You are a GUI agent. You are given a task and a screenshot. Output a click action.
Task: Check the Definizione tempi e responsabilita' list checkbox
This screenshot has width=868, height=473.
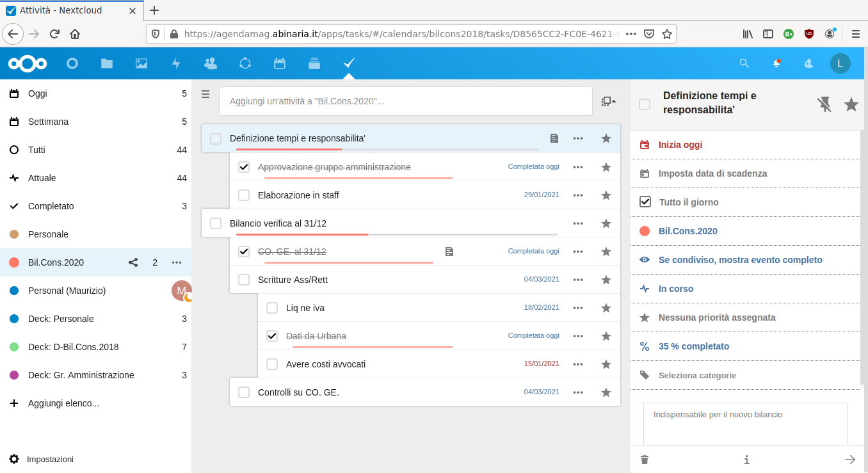(x=216, y=139)
